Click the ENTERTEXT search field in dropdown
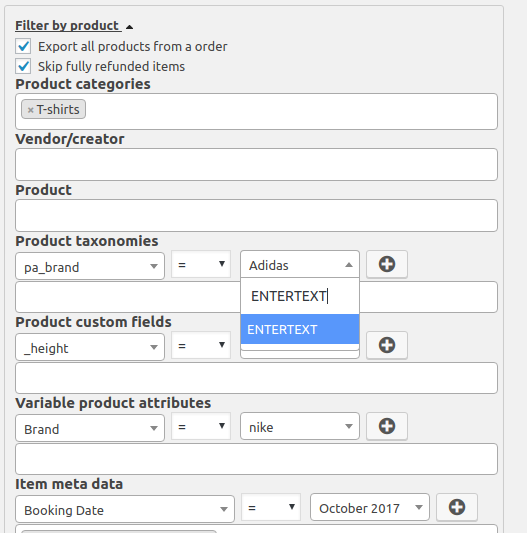This screenshot has height=533, width=527. 300,296
